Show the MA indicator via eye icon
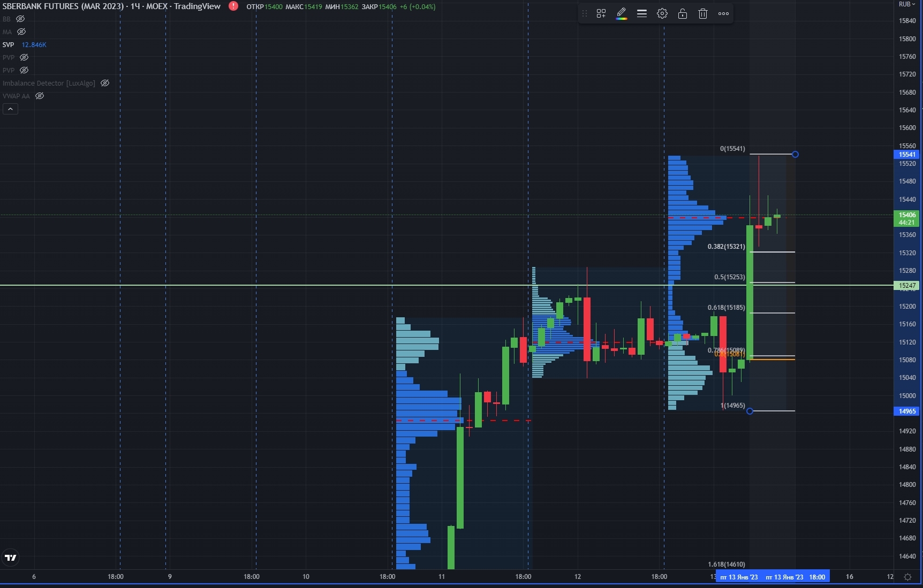 pyautogui.click(x=21, y=32)
